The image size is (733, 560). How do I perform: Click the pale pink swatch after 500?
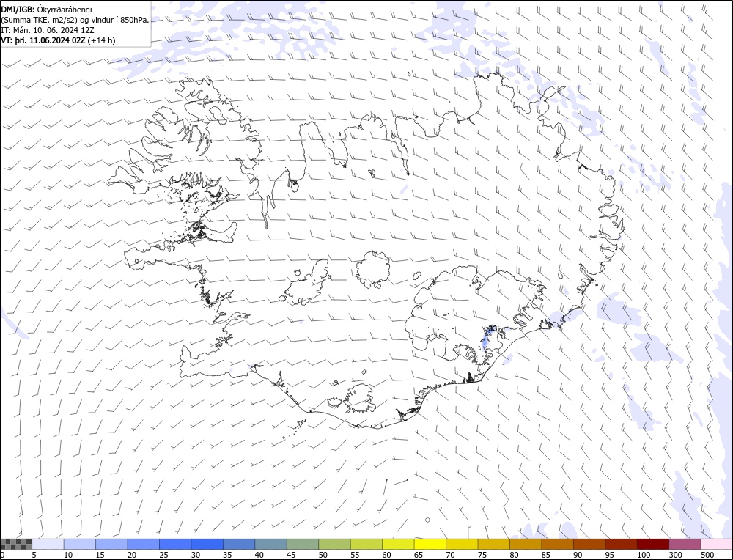click(x=716, y=544)
